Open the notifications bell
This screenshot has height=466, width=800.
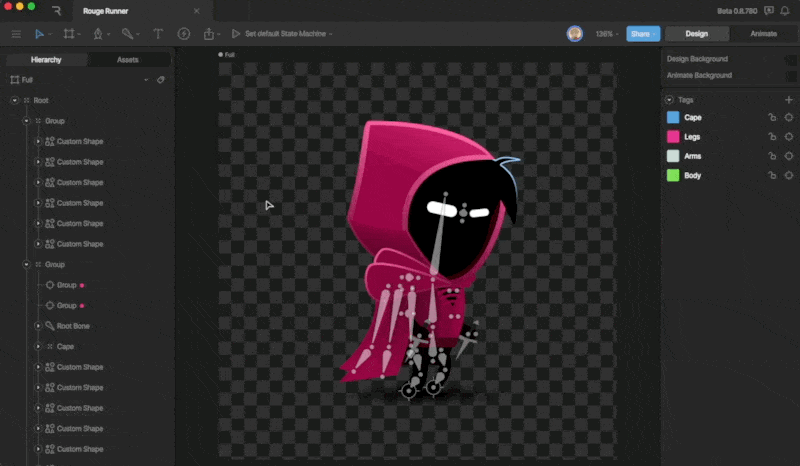(785, 11)
